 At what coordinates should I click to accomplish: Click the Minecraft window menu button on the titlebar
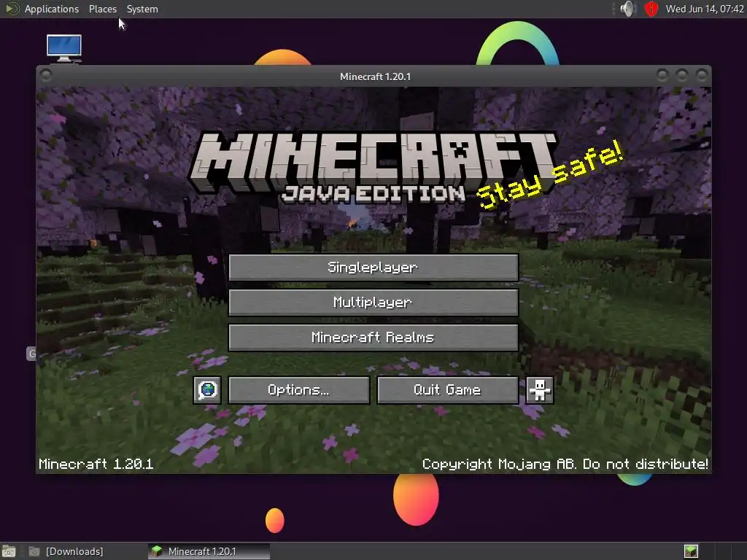coord(46,75)
